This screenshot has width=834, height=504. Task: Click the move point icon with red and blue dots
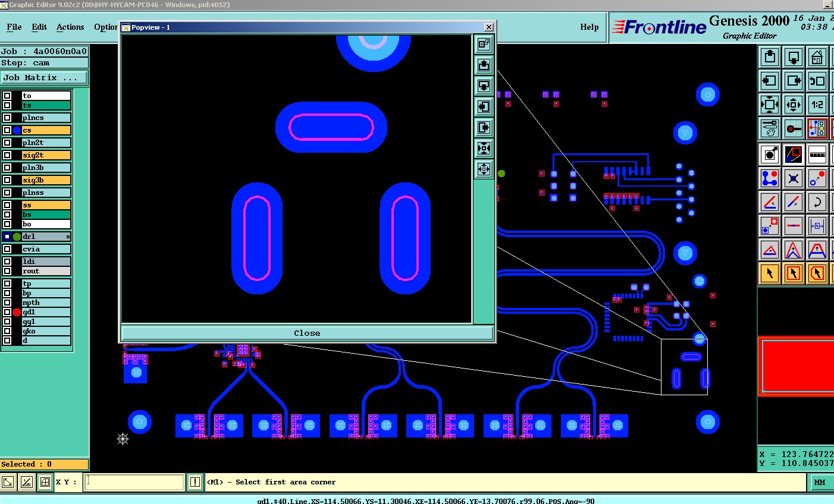817,178
